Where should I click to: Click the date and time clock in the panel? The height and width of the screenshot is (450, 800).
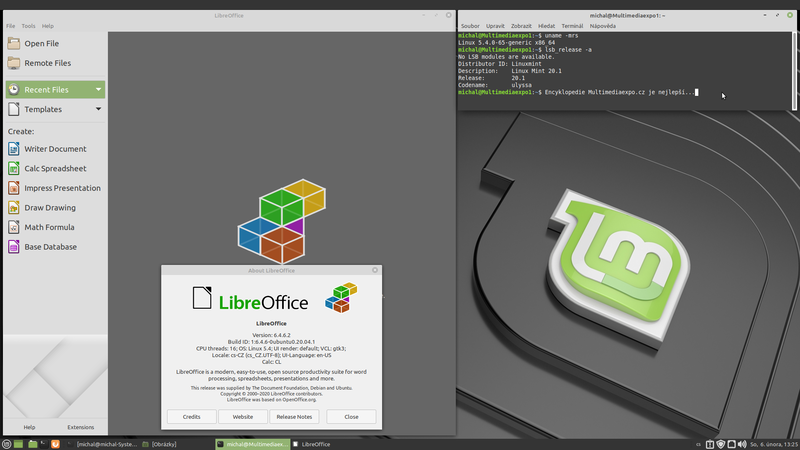(774, 444)
